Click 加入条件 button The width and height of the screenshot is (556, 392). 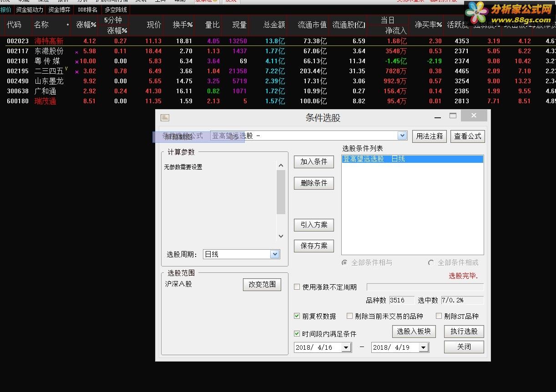pyautogui.click(x=314, y=162)
